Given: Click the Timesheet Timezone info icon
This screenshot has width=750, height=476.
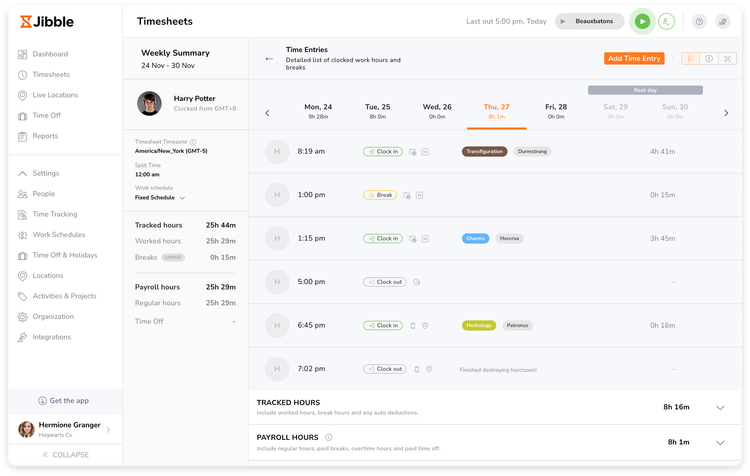Looking at the screenshot, I should click(x=193, y=143).
